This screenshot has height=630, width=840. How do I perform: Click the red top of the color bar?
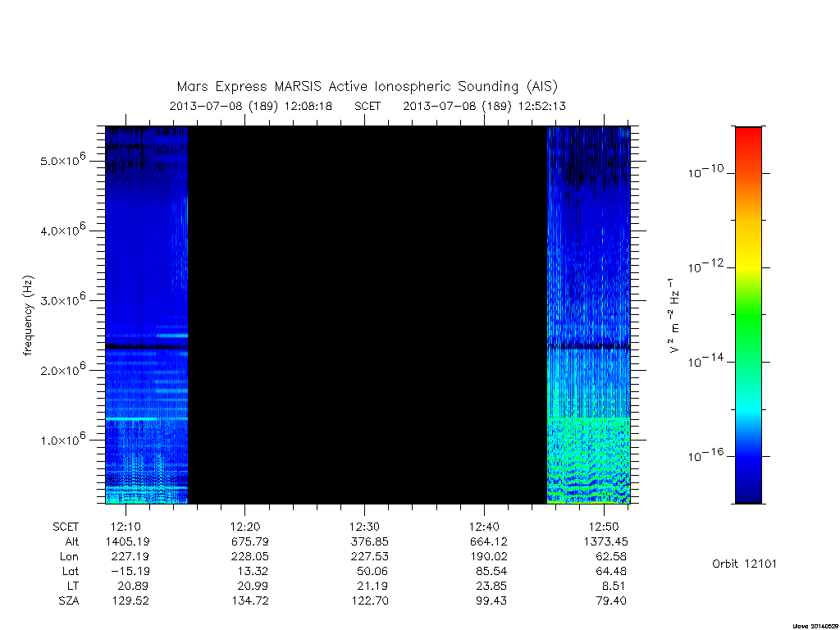tap(748, 139)
